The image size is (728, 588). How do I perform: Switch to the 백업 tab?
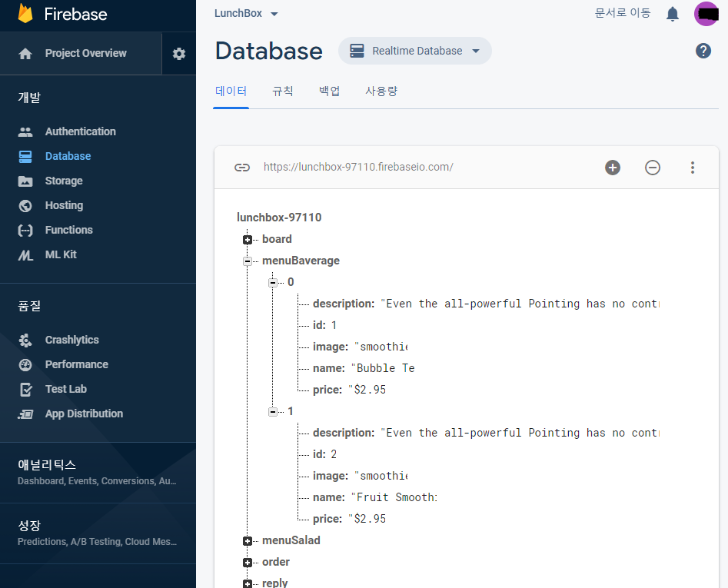tap(330, 91)
